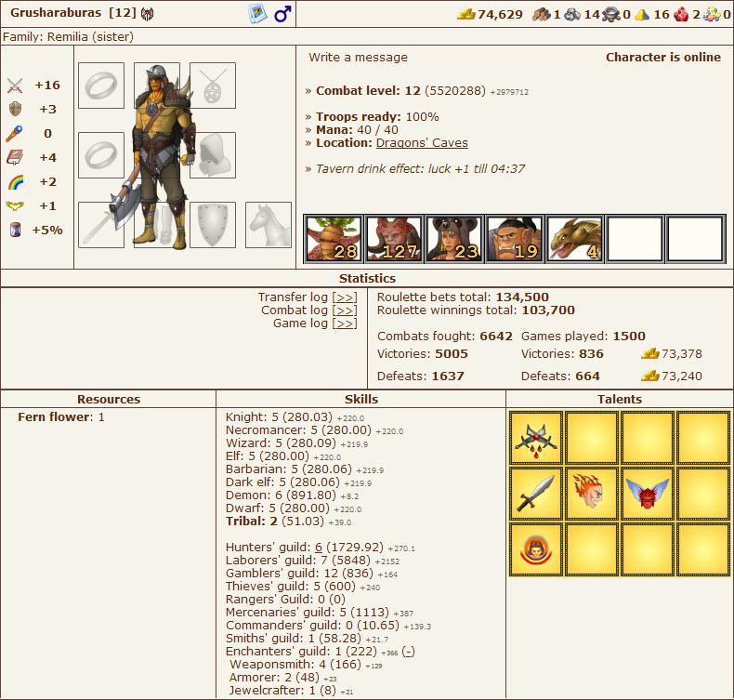Click the Combat level: 12 line

(x=422, y=91)
